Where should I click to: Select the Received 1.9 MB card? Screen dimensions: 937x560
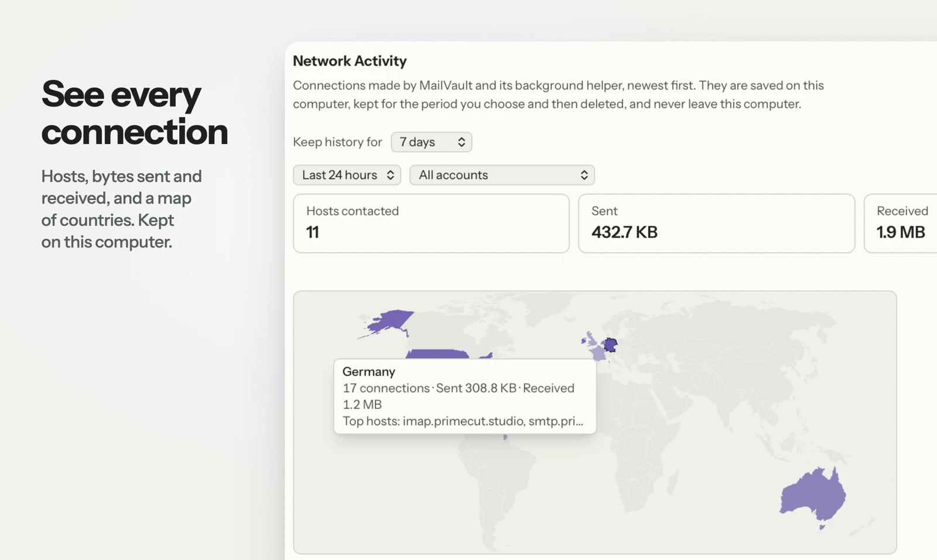(x=901, y=224)
